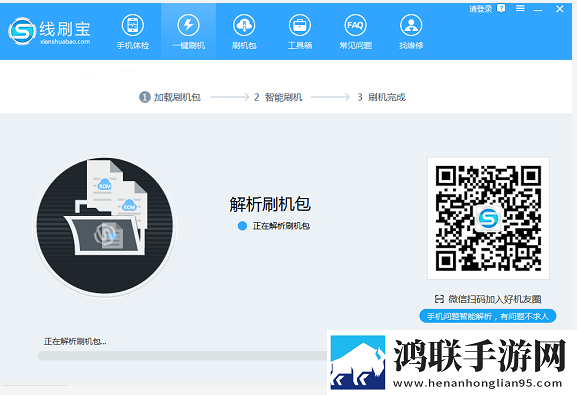Click the 线刷宝 logo

pos(49,31)
